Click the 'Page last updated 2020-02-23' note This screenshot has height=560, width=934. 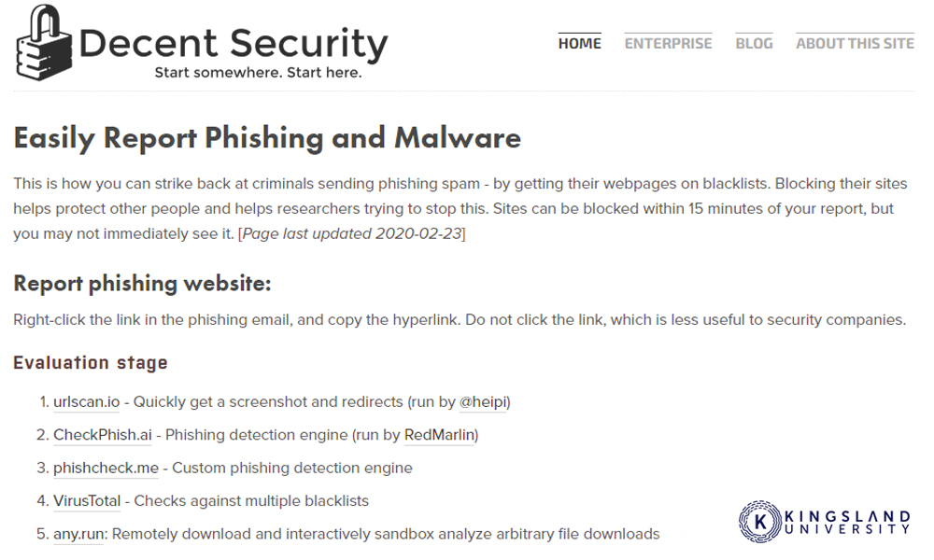[x=352, y=234]
